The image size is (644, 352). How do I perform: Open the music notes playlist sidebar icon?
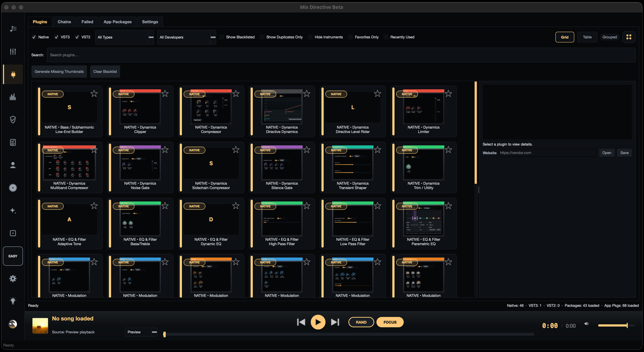pyautogui.click(x=13, y=29)
